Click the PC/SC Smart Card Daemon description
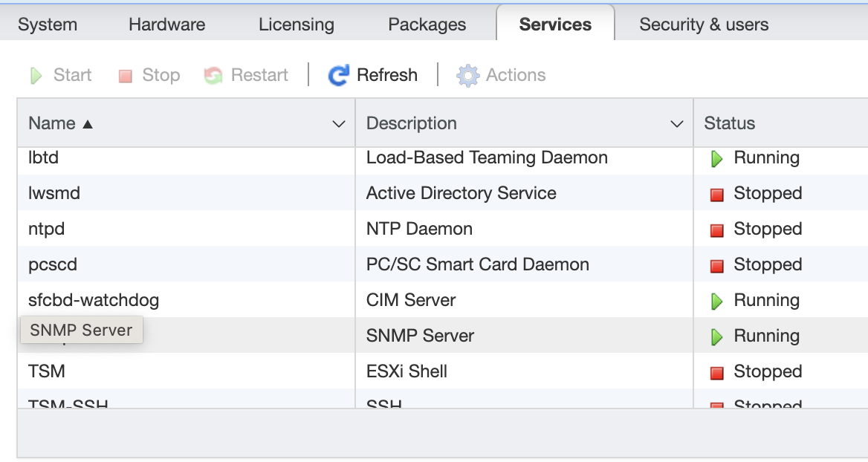The height and width of the screenshot is (462, 868). (478, 264)
